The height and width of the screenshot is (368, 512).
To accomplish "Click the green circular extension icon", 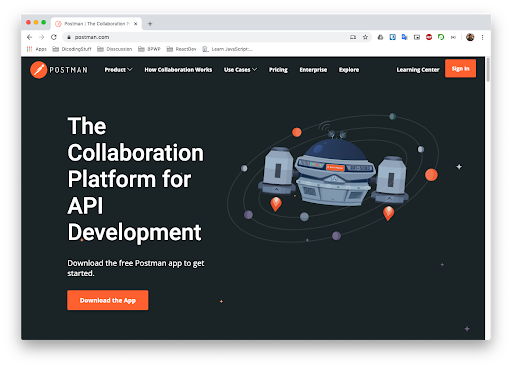I will click(x=441, y=37).
